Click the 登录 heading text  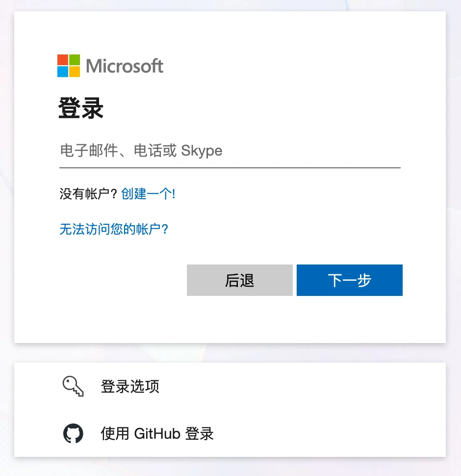81,108
